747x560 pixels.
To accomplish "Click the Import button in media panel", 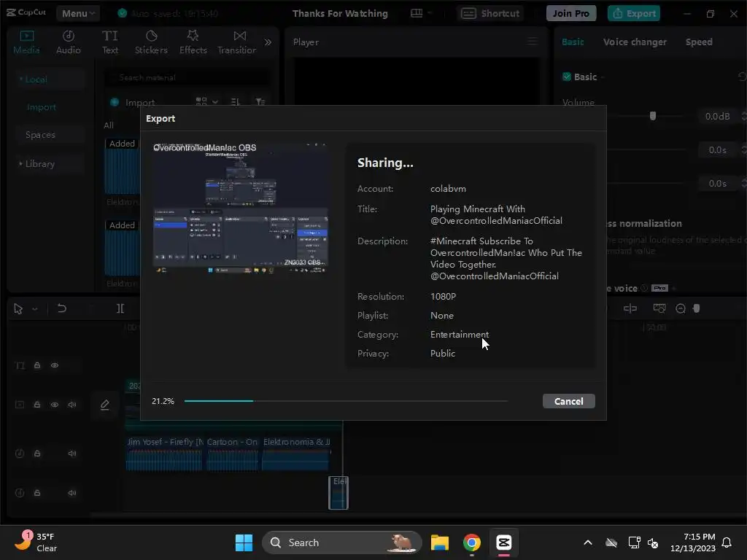I will point(133,102).
